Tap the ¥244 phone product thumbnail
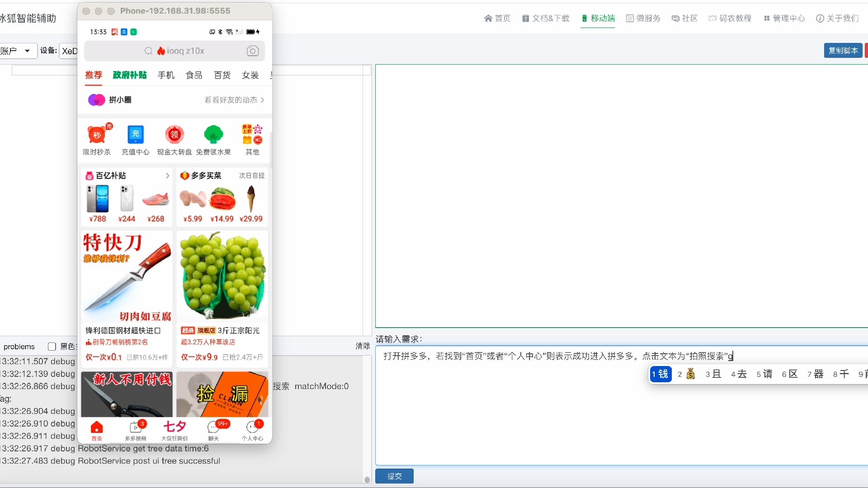The width and height of the screenshot is (868, 488). coord(127,199)
